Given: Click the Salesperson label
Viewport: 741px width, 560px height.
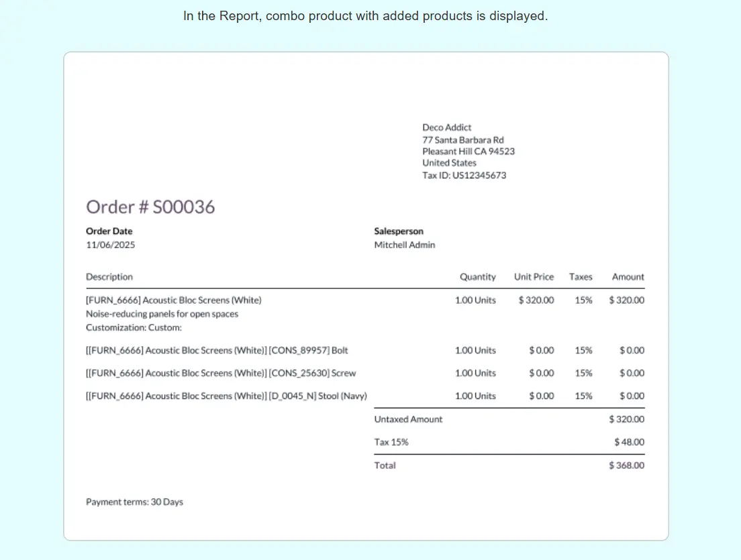Looking at the screenshot, I should coord(399,231).
